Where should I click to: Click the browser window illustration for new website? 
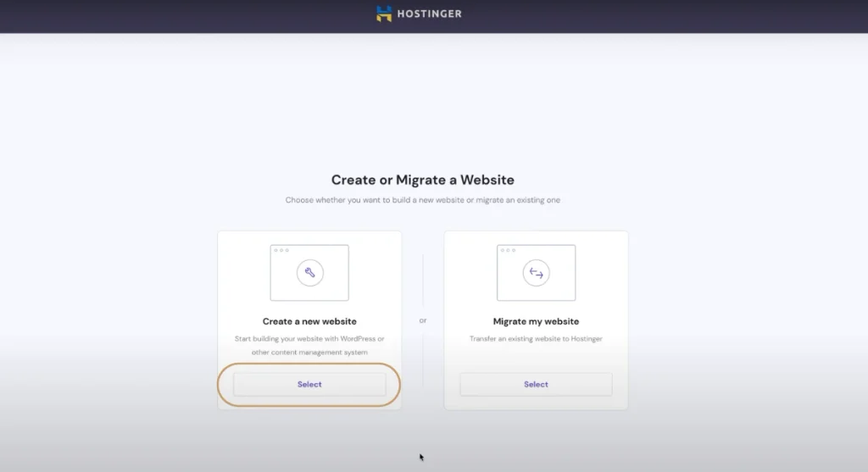pos(309,273)
